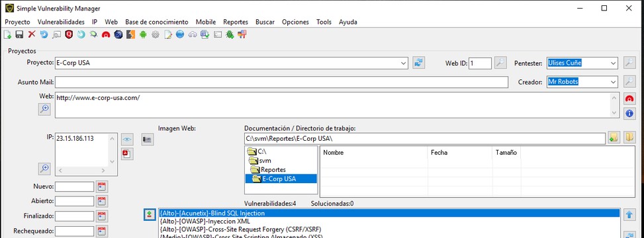Open the Qualys shield icon
This screenshot has width=644, height=238.
point(69,35)
